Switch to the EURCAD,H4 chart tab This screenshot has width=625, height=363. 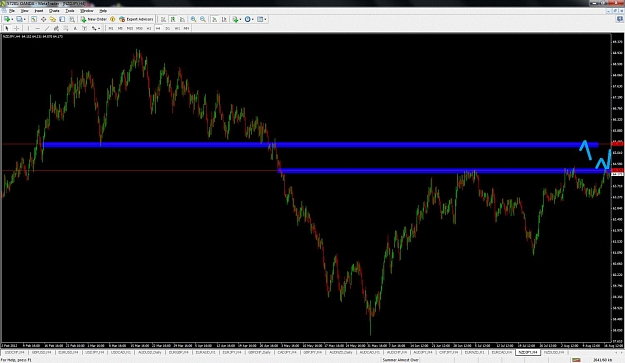pos(501,352)
